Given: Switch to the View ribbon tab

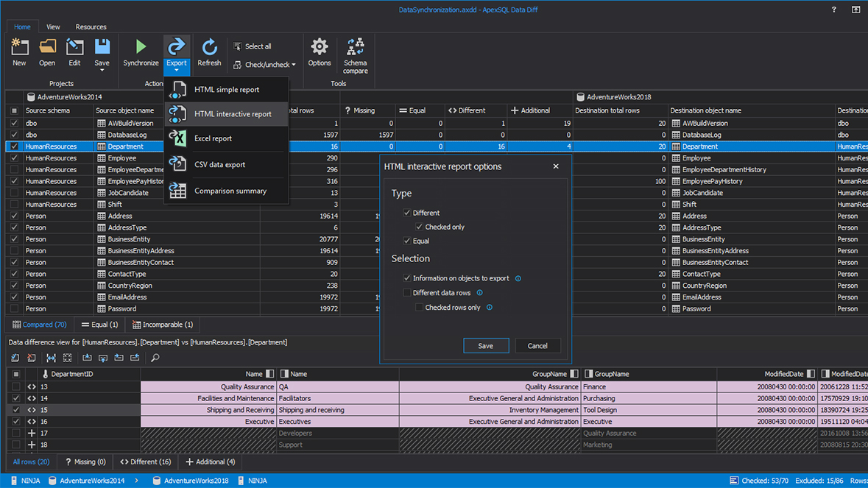Looking at the screenshot, I should [53, 26].
